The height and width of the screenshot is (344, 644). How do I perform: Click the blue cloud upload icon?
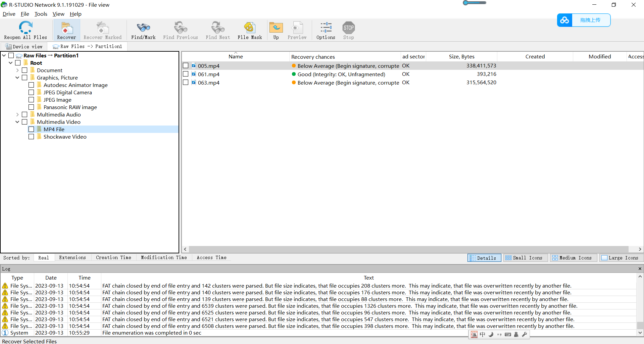tap(564, 20)
